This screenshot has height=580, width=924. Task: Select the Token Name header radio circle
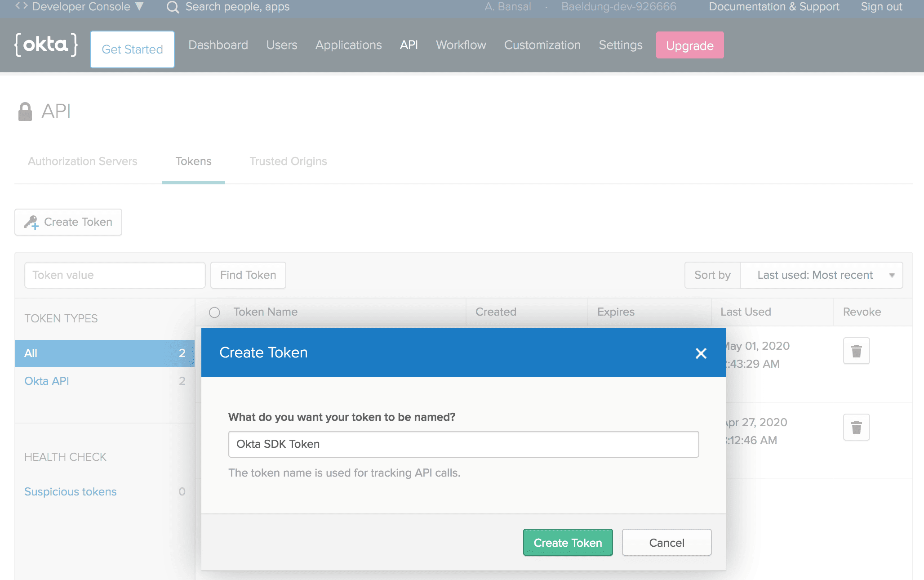pyautogui.click(x=214, y=312)
